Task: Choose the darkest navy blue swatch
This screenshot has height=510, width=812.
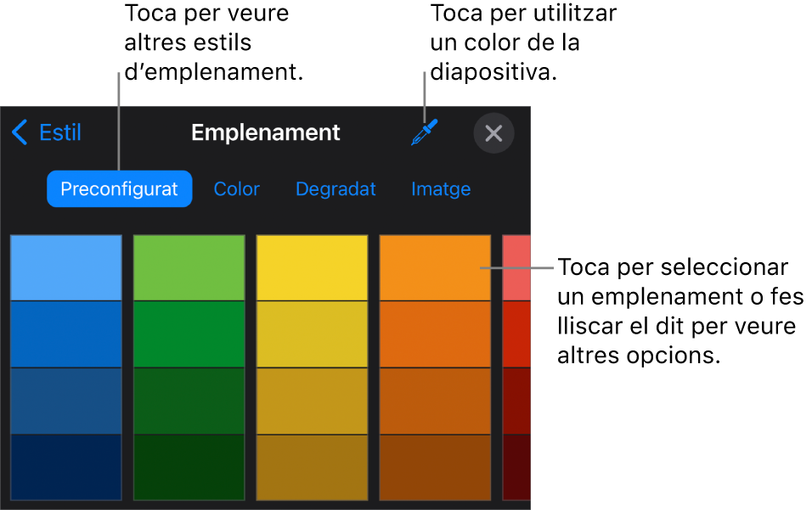Action: click(x=66, y=468)
